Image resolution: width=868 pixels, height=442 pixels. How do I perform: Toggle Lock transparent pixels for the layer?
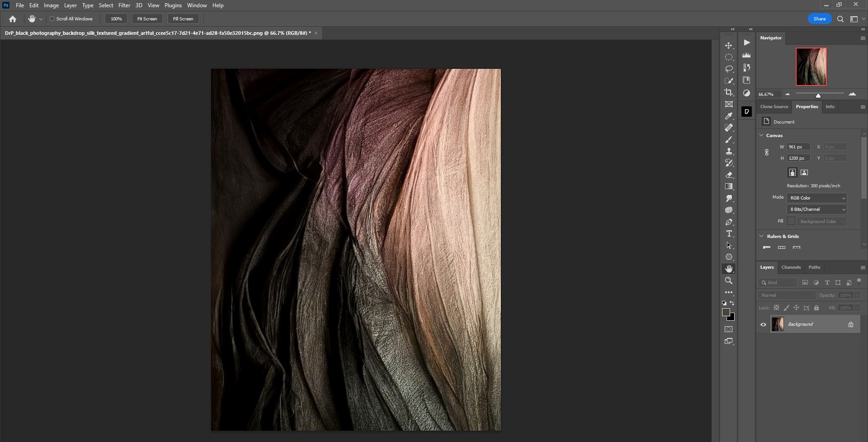pos(776,308)
